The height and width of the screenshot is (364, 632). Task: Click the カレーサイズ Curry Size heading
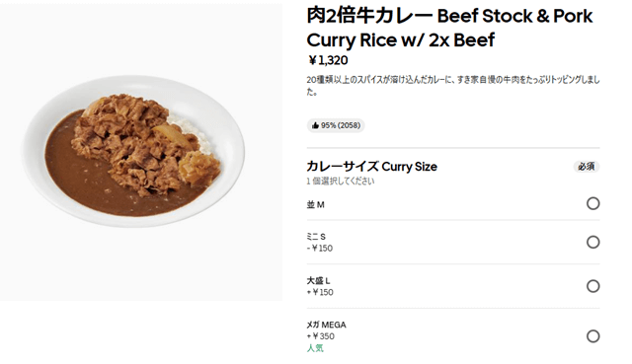[x=371, y=167]
